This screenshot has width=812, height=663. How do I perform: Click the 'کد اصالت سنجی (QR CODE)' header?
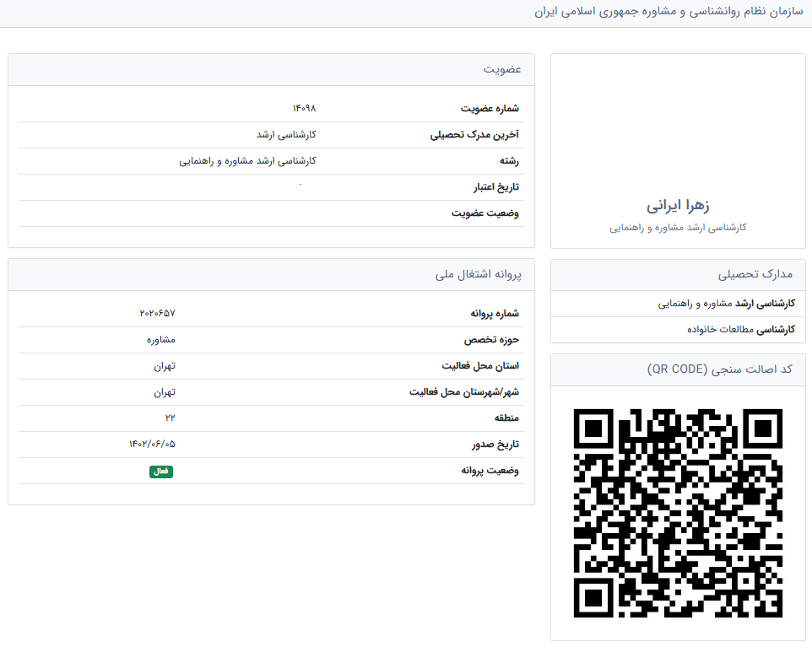pos(678,369)
